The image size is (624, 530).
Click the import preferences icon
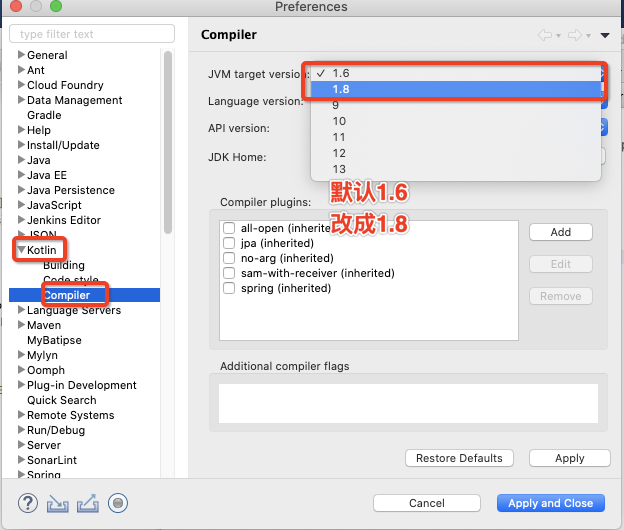pos(58,503)
